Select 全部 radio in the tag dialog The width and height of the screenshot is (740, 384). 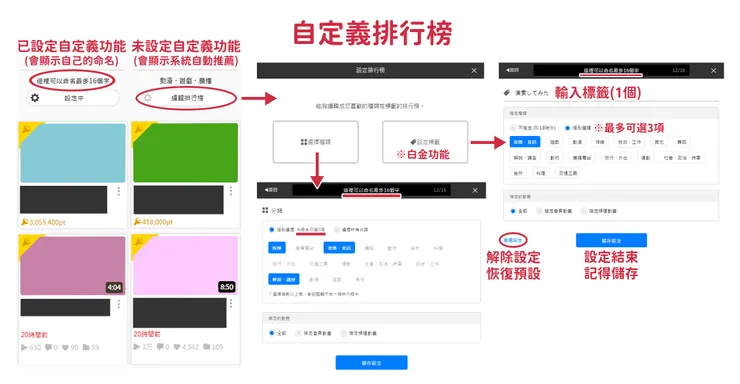pyautogui.click(x=513, y=211)
